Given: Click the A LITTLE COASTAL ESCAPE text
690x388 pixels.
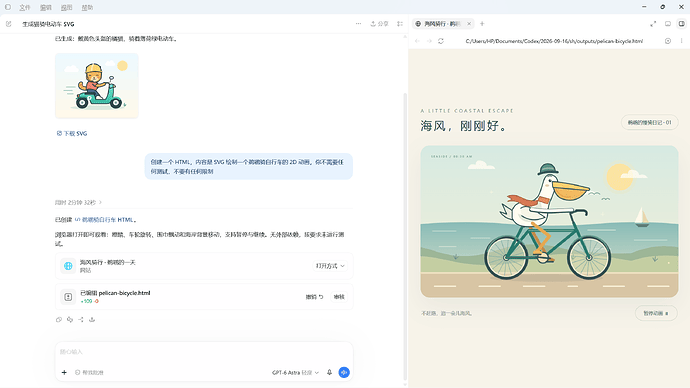Looking at the screenshot, I should tap(467, 111).
